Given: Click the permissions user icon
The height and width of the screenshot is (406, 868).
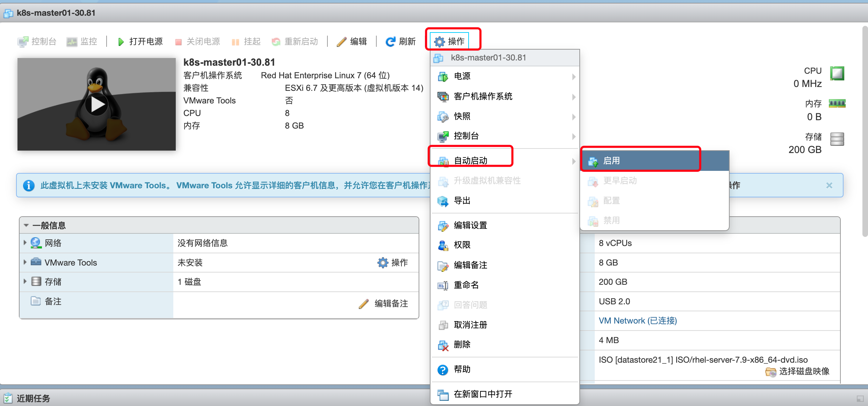Looking at the screenshot, I should 443,245.
